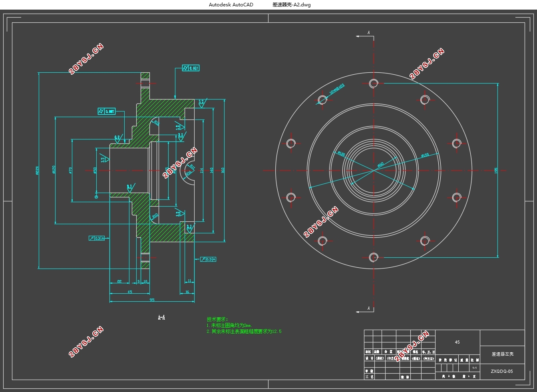Select the ø60 diameter label in front view

pyautogui.click(x=380, y=164)
